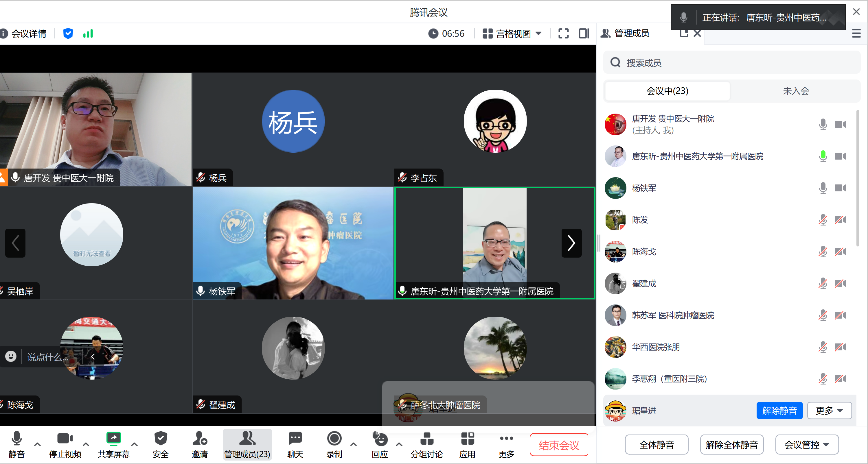Open security settings
The width and height of the screenshot is (868, 464).
click(x=160, y=444)
